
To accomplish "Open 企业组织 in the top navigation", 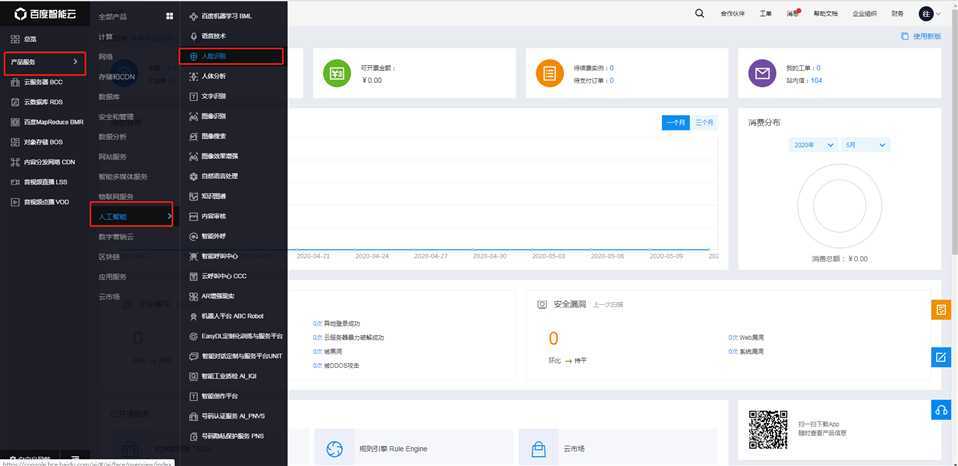I will coord(865,13).
